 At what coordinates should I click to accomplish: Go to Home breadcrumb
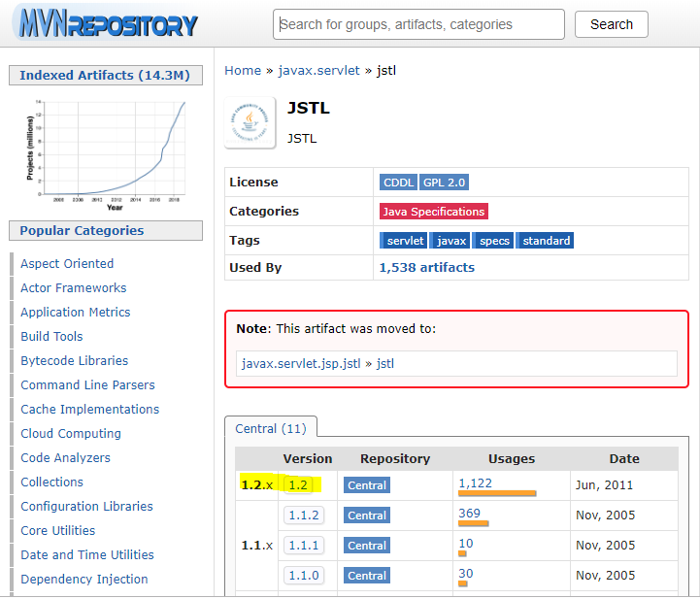(x=243, y=71)
